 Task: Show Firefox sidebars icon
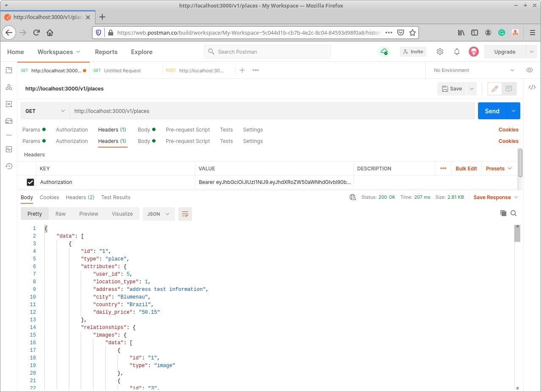475,33
